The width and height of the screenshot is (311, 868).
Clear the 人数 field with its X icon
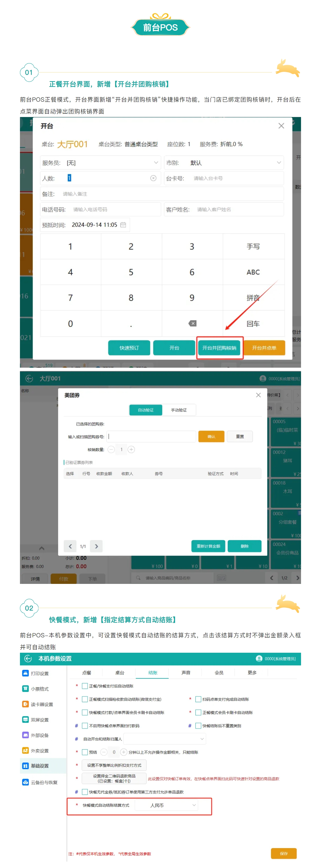(153, 178)
